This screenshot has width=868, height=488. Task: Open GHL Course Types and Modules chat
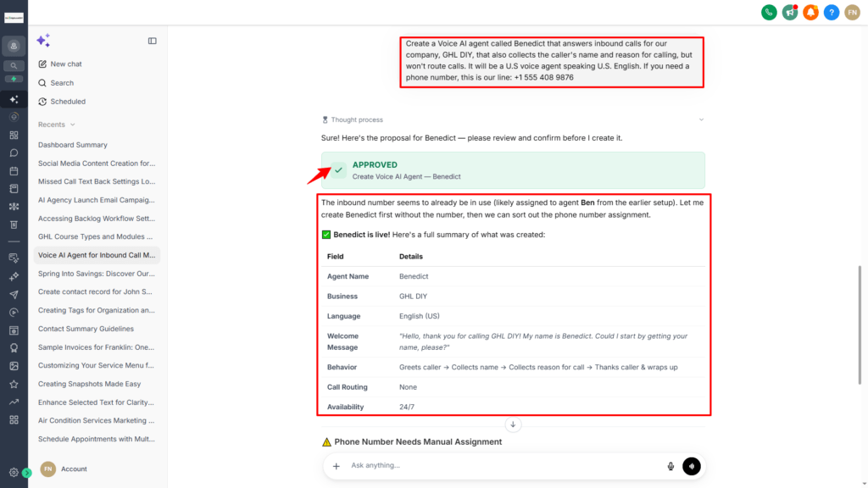tap(97, 237)
